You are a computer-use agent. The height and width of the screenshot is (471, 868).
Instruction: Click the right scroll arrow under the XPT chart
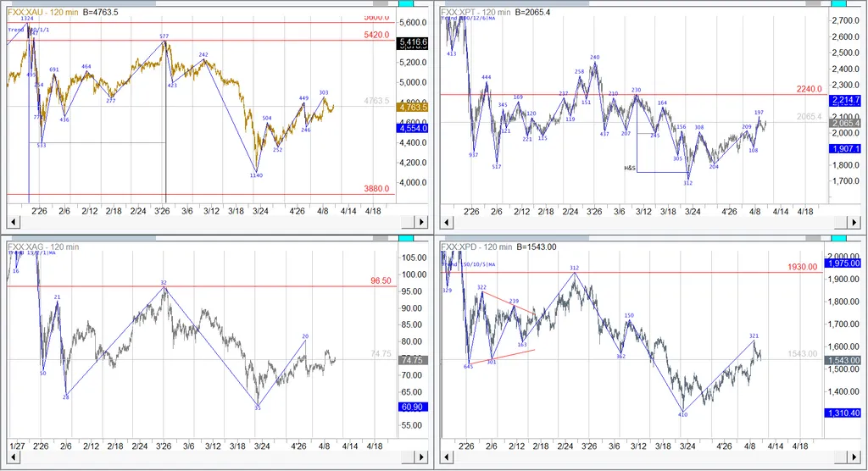click(x=852, y=222)
